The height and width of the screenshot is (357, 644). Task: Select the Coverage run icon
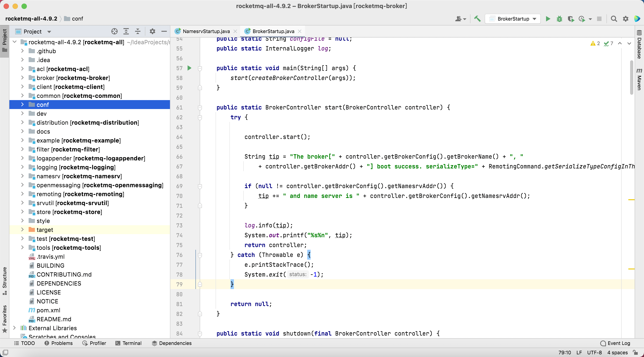coord(570,19)
